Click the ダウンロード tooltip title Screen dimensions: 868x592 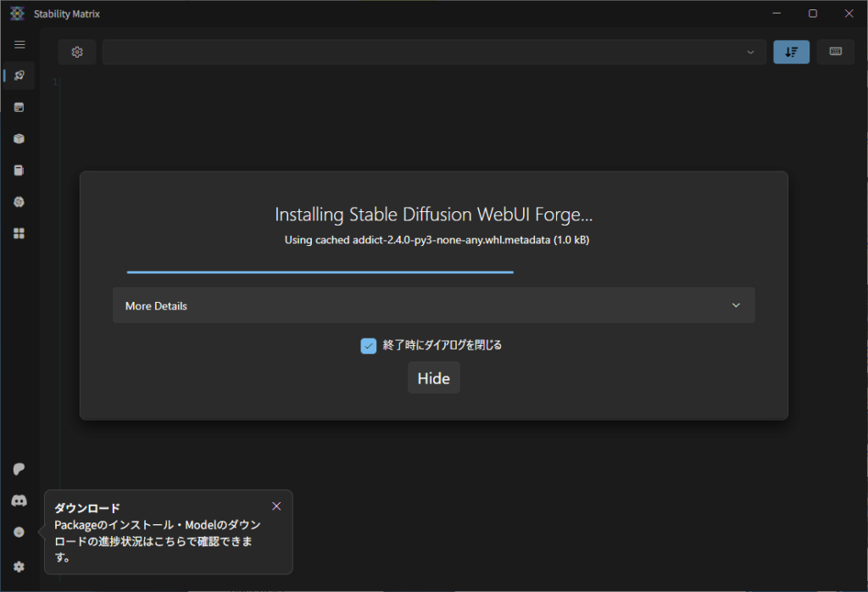coord(87,508)
